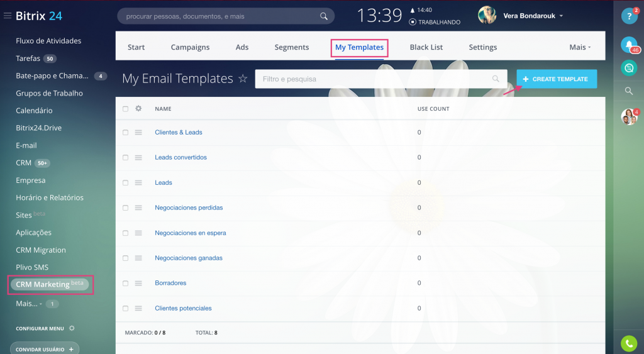
Task: Switch to the Start tab
Action: pos(136,47)
